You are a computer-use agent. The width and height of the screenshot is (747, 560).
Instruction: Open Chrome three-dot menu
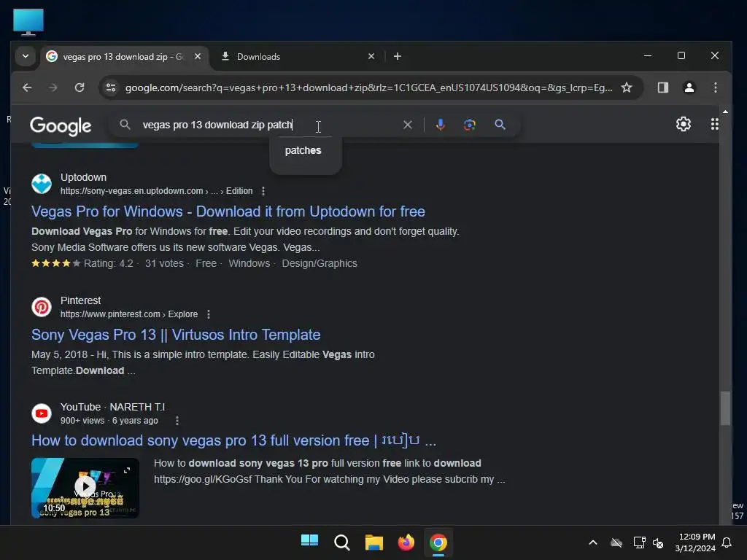tap(715, 87)
